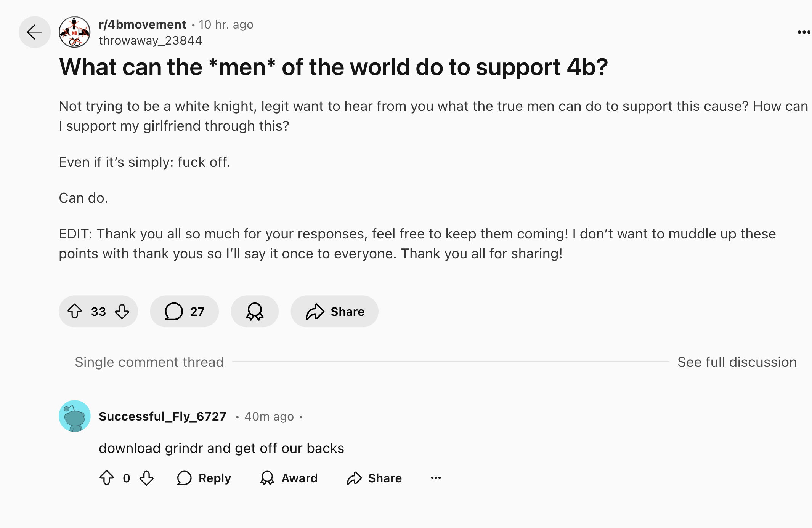
Task: Open the r/4bmovement subreddit link
Action: coord(142,24)
